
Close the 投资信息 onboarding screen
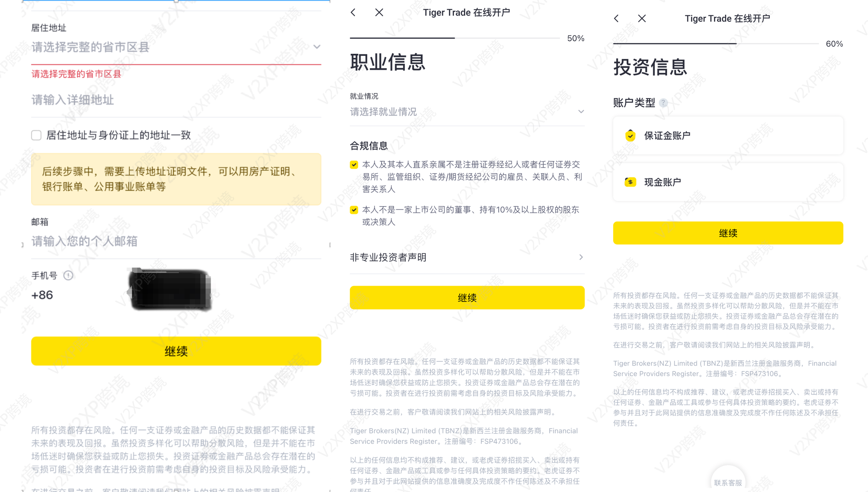642,18
